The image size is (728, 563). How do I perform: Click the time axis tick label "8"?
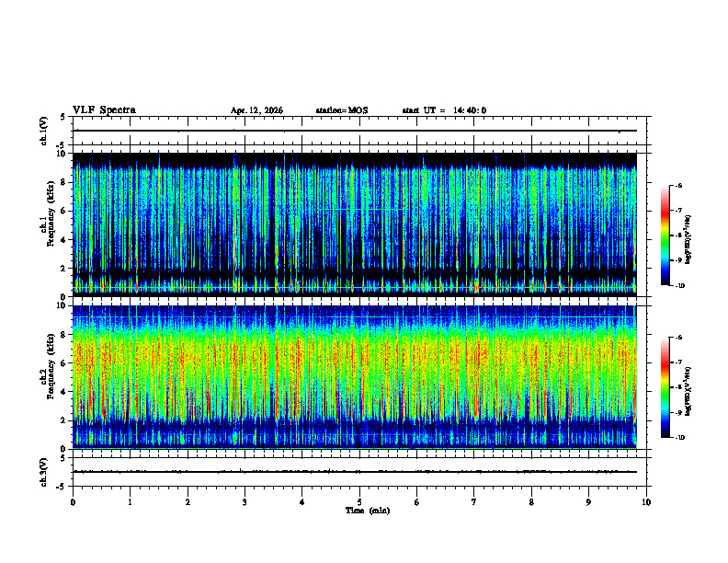[x=531, y=502]
